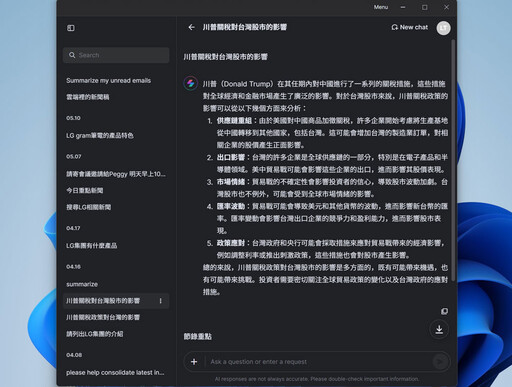Screen dimensions: 512x387
Task: Click the assistant logo icon beside response
Action: pos(191,83)
